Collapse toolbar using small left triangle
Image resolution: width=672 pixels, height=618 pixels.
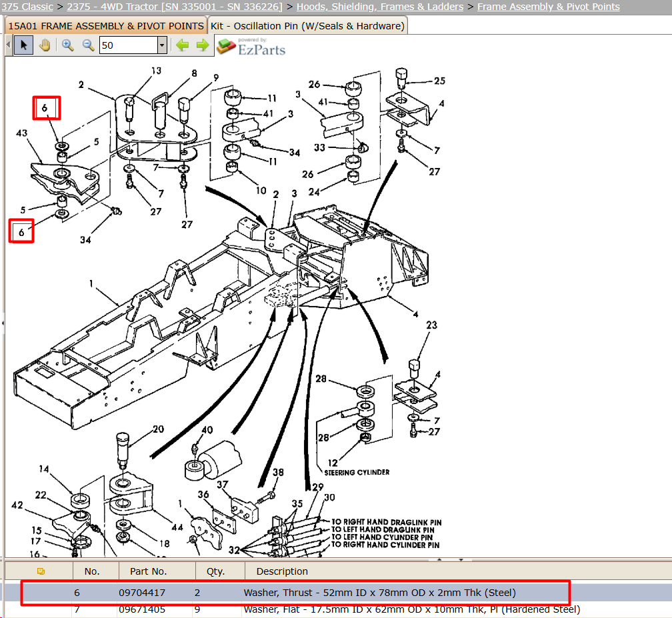[8, 45]
